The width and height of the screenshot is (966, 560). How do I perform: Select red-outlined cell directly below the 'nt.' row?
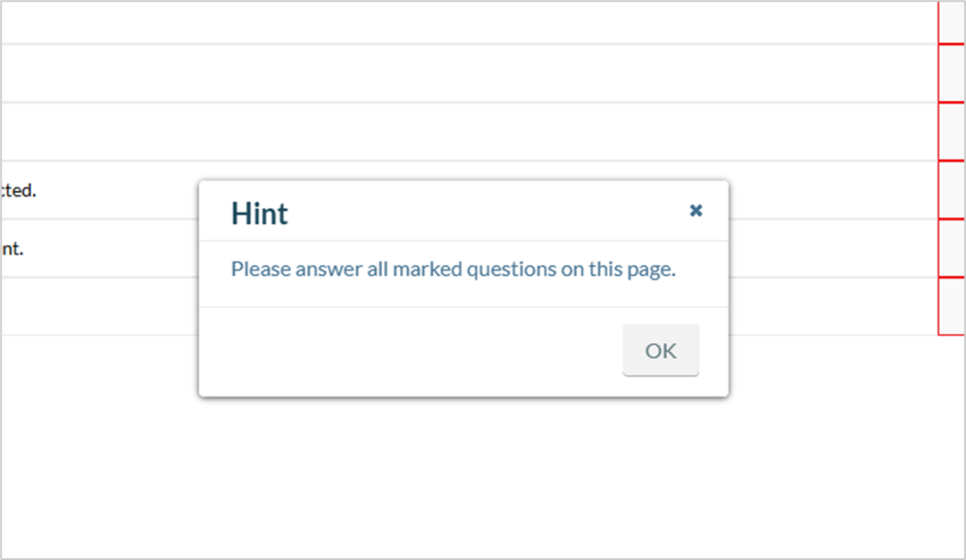952,306
